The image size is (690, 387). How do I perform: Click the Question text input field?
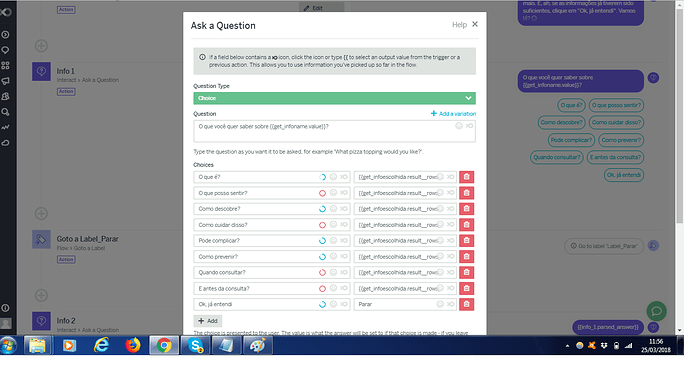click(334, 131)
